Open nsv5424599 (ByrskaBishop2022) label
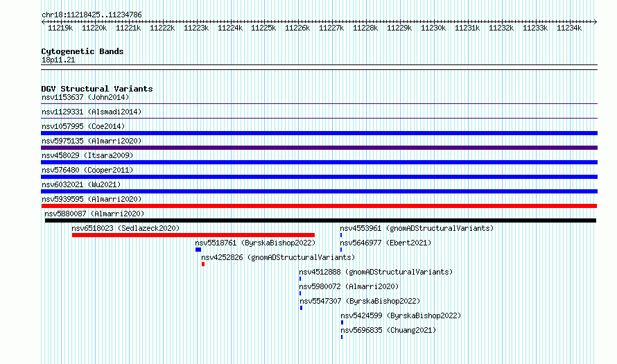Image resolution: width=617 pixels, height=364 pixels. [x=401, y=315]
